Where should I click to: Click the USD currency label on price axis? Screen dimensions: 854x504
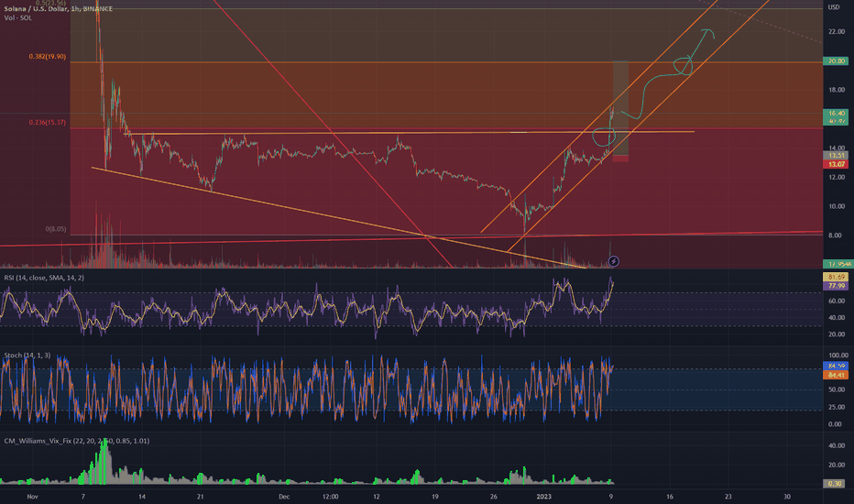pyautogui.click(x=834, y=7)
